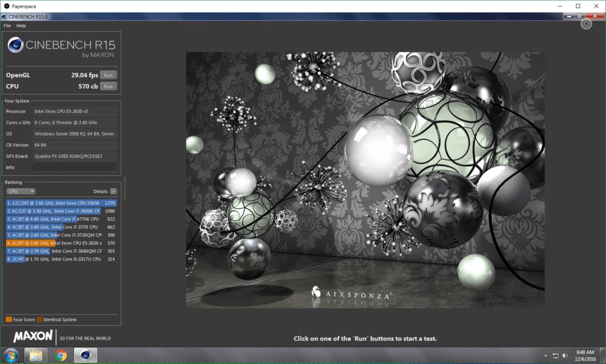Click the OS field value
This screenshot has height=364, width=606.
point(75,134)
